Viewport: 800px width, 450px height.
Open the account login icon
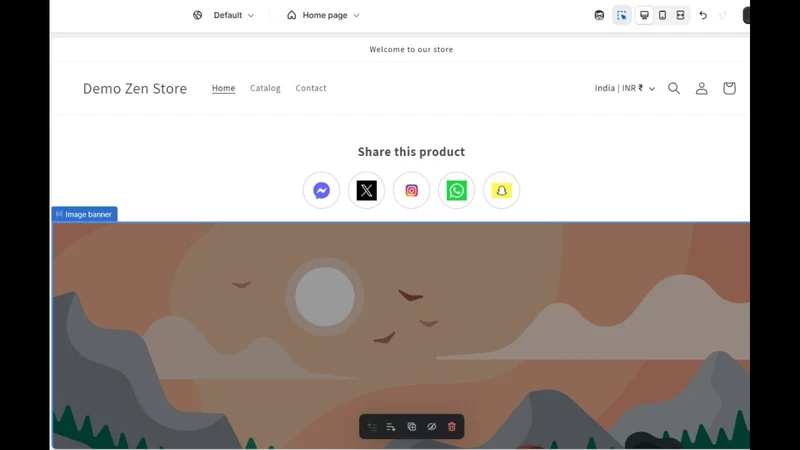point(702,88)
